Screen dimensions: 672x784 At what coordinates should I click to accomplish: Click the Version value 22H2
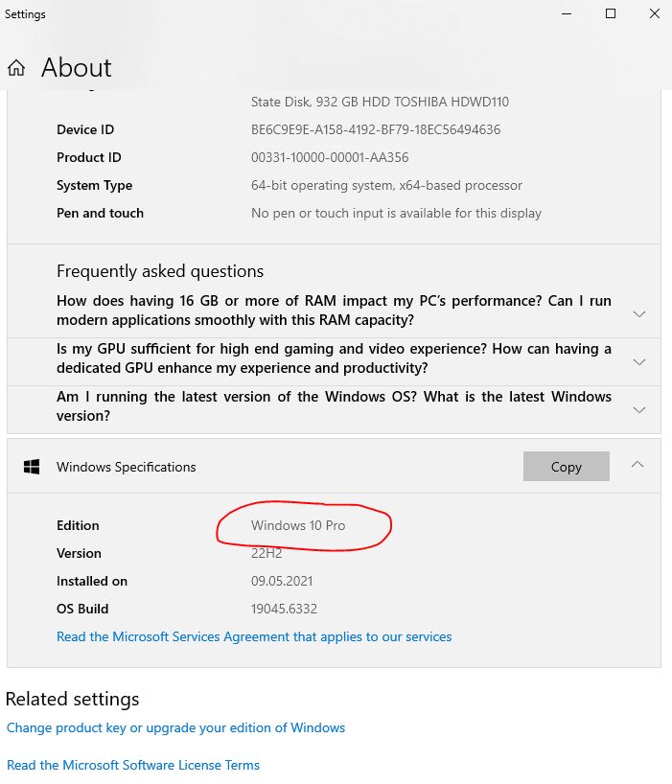[x=266, y=553]
